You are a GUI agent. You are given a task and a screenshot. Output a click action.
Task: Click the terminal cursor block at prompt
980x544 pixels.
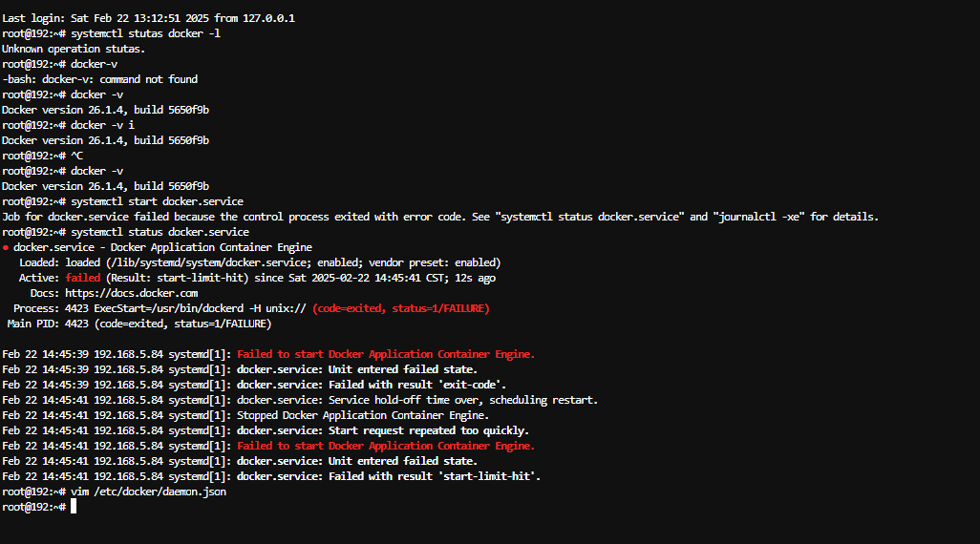point(74,507)
